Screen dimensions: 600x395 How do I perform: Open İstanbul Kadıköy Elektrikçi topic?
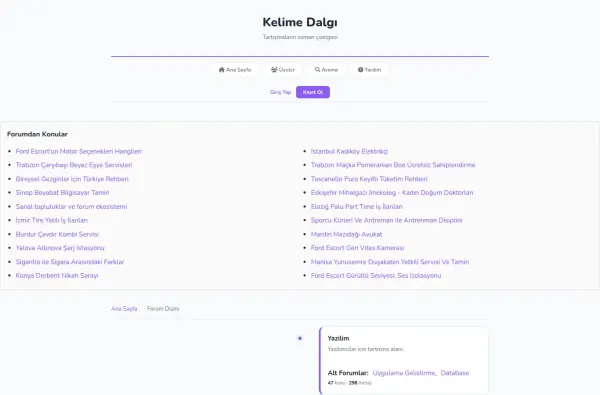[x=349, y=151]
